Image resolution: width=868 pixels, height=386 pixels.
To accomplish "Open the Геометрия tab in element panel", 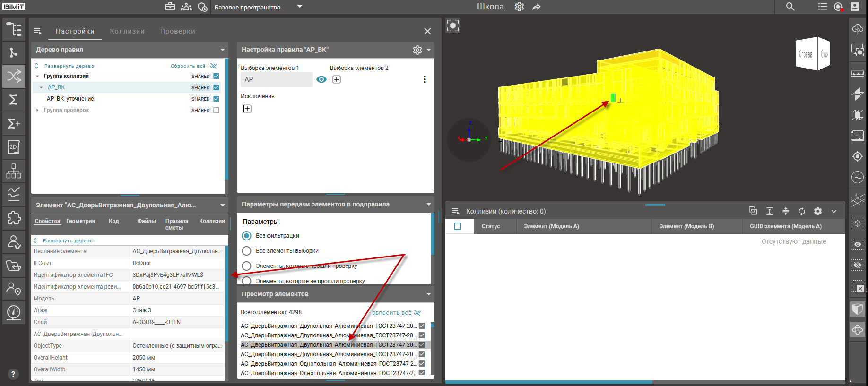I will [x=80, y=221].
